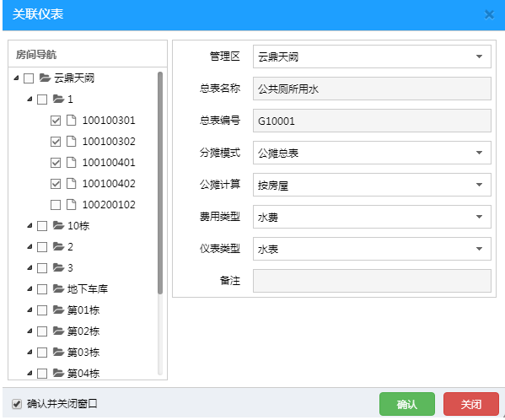Click the folder icon for 第03栋

(59, 352)
